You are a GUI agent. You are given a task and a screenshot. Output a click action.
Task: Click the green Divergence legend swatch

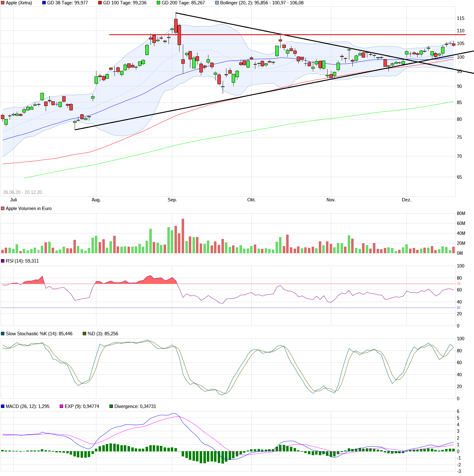pos(111,406)
